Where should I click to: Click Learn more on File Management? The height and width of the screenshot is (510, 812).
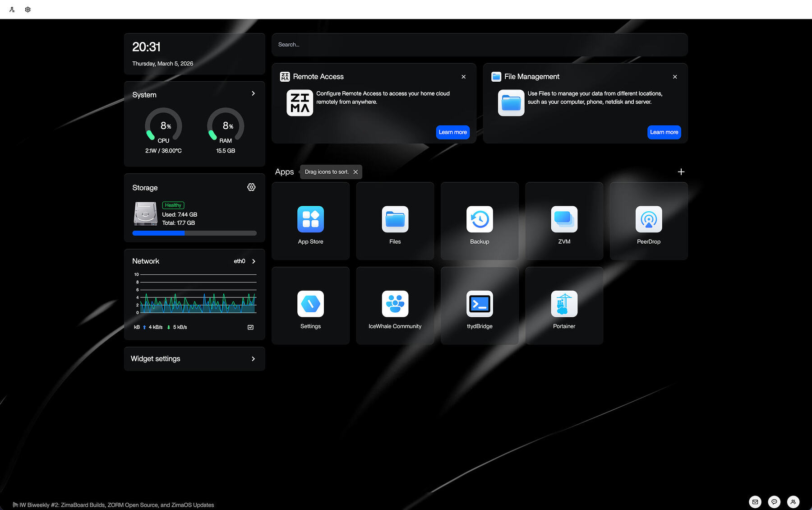[x=664, y=132]
